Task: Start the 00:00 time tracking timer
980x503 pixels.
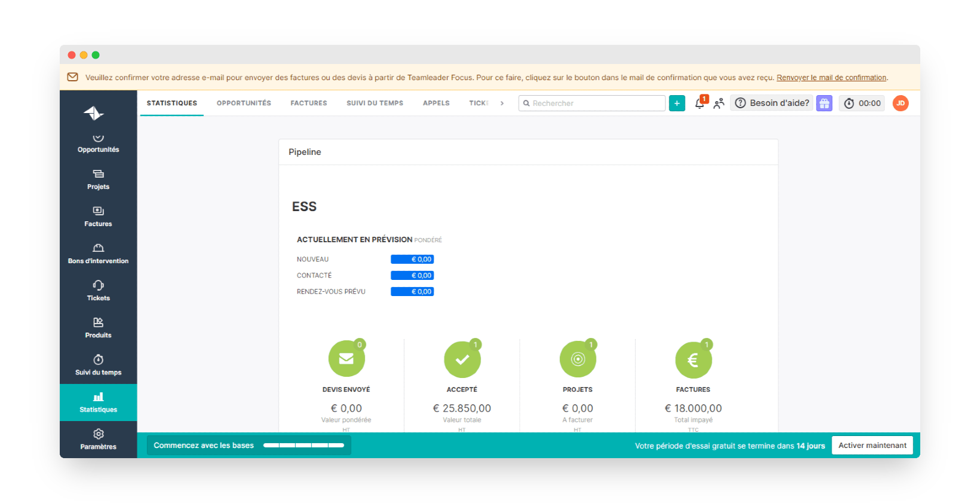Action: [x=862, y=103]
